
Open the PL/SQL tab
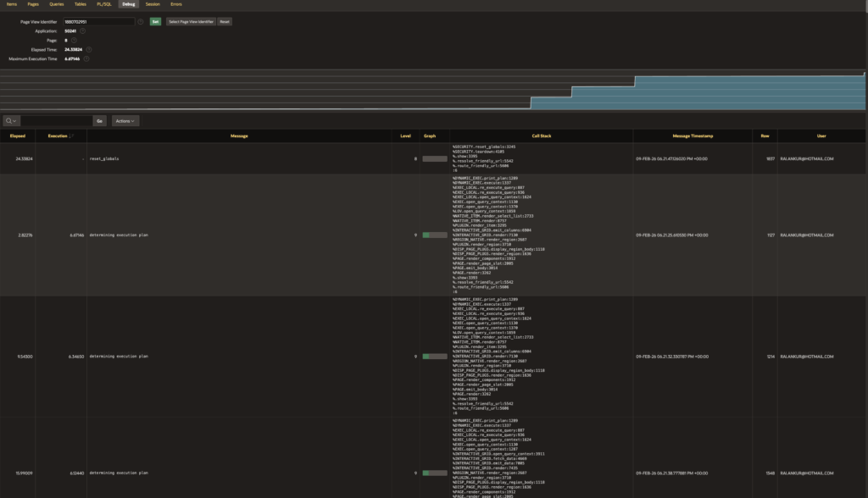click(104, 4)
